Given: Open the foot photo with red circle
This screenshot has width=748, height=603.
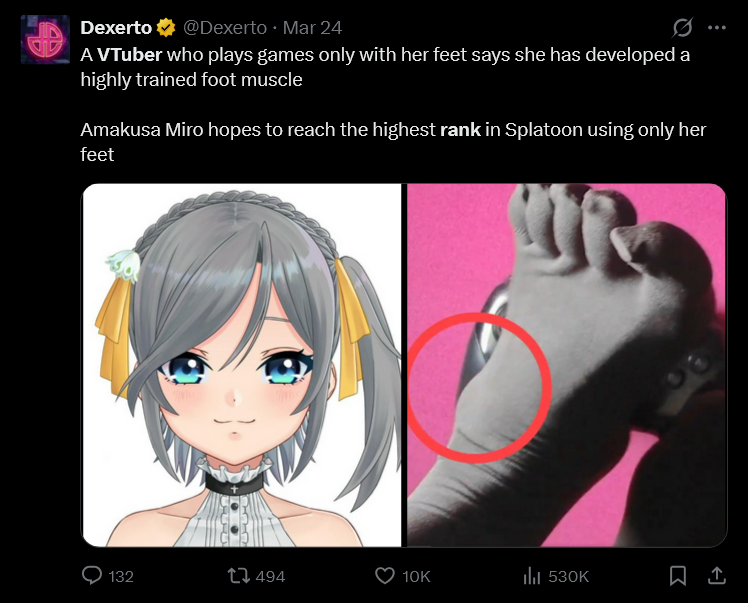Looking at the screenshot, I should coord(567,365).
